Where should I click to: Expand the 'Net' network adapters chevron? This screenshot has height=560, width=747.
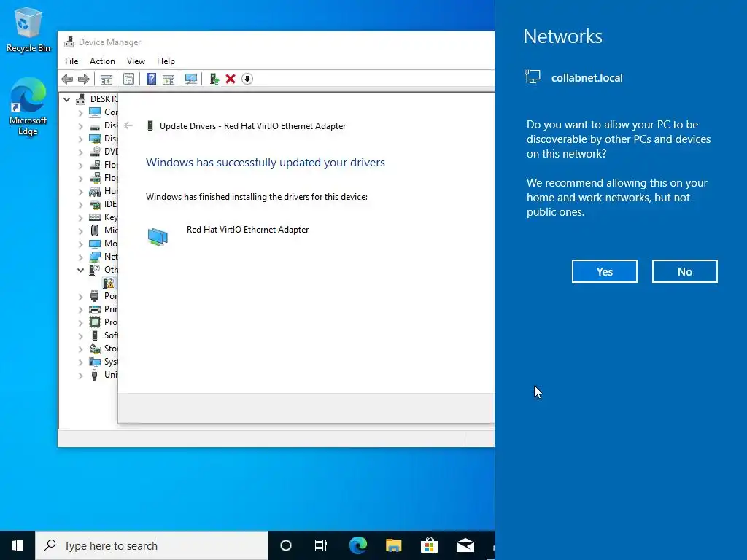tap(80, 257)
